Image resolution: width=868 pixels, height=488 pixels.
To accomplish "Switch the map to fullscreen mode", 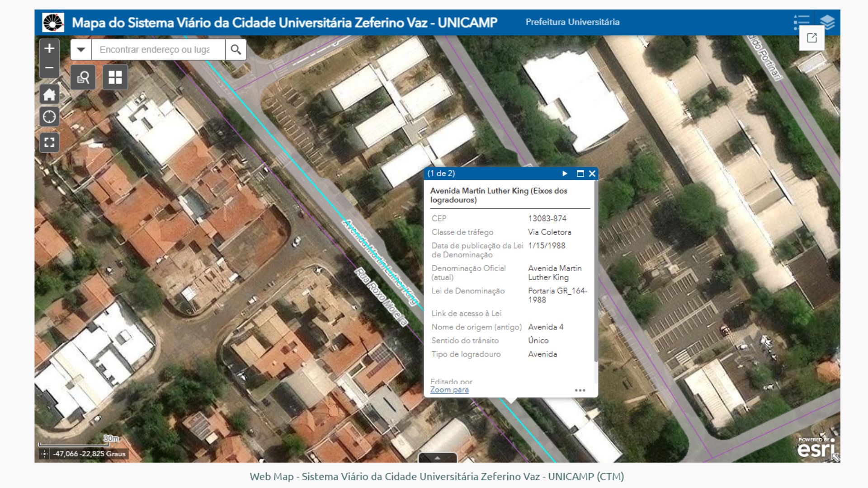I will [x=49, y=143].
